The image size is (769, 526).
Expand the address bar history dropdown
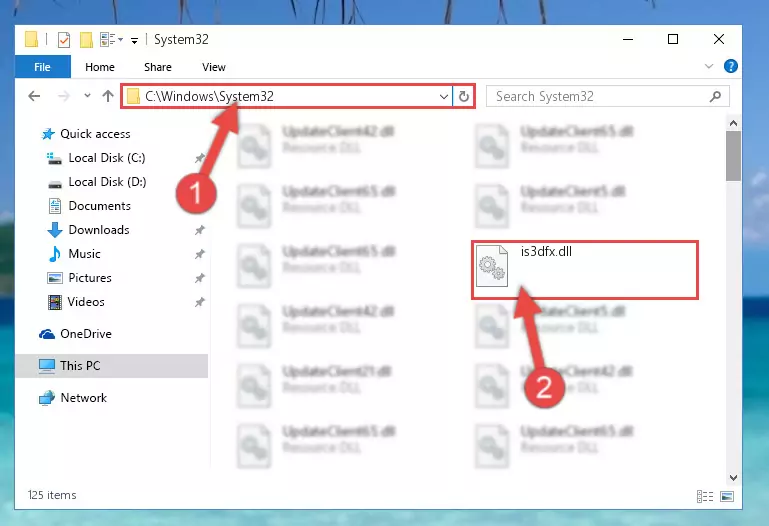[x=444, y=97]
